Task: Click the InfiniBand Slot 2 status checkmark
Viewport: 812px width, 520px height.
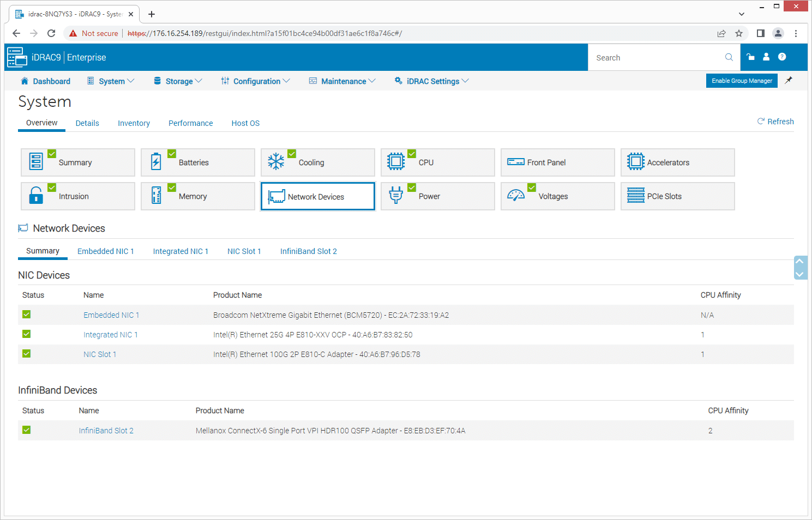Action: tap(26, 430)
